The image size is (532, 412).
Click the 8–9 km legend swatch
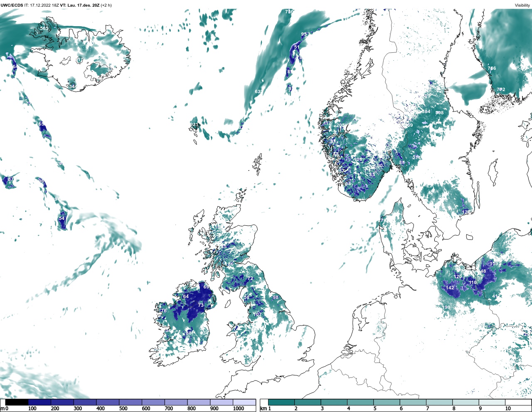pyautogui.click(x=465, y=402)
